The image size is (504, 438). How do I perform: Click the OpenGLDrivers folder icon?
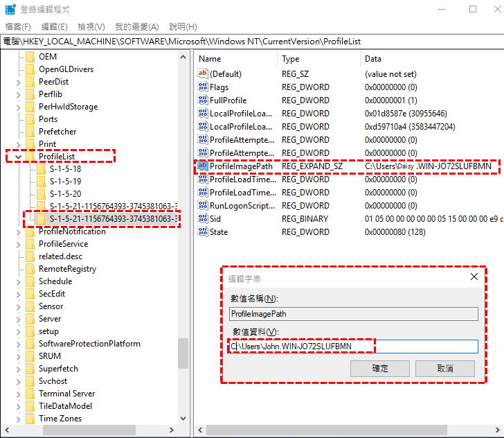30,69
